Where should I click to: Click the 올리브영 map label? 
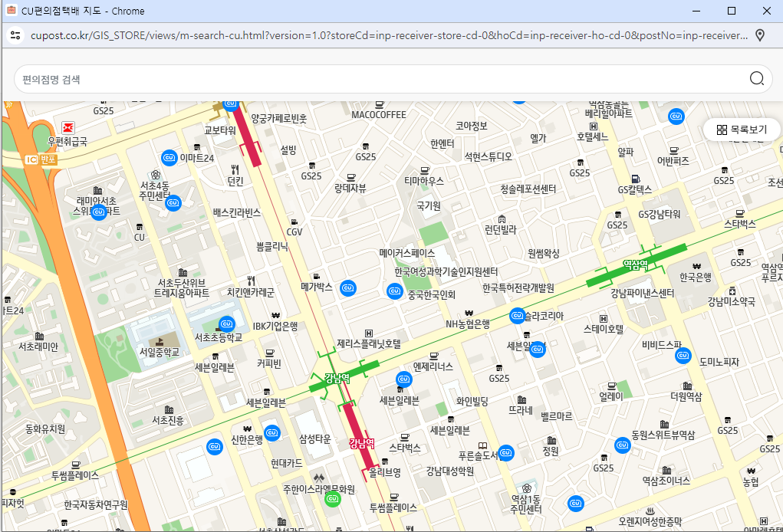tap(384, 472)
